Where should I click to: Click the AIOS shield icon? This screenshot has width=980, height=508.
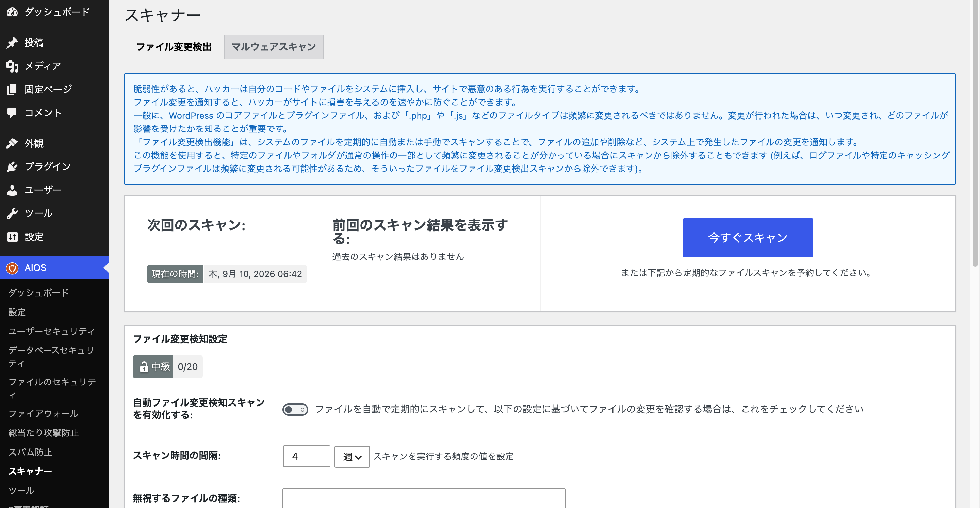point(12,268)
